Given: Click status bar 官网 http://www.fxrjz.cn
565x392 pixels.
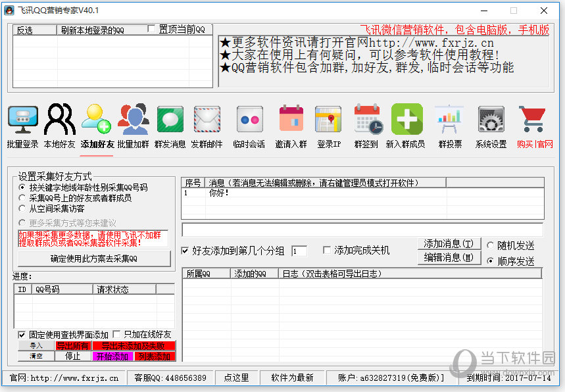Looking at the screenshot, I should pyautogui.click(x=64, y=378).
